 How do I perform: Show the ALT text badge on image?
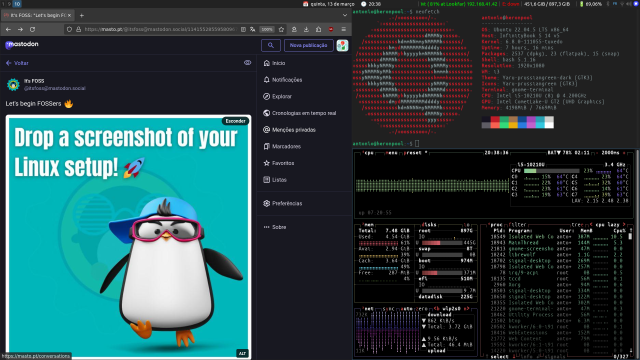coord(242,353)
